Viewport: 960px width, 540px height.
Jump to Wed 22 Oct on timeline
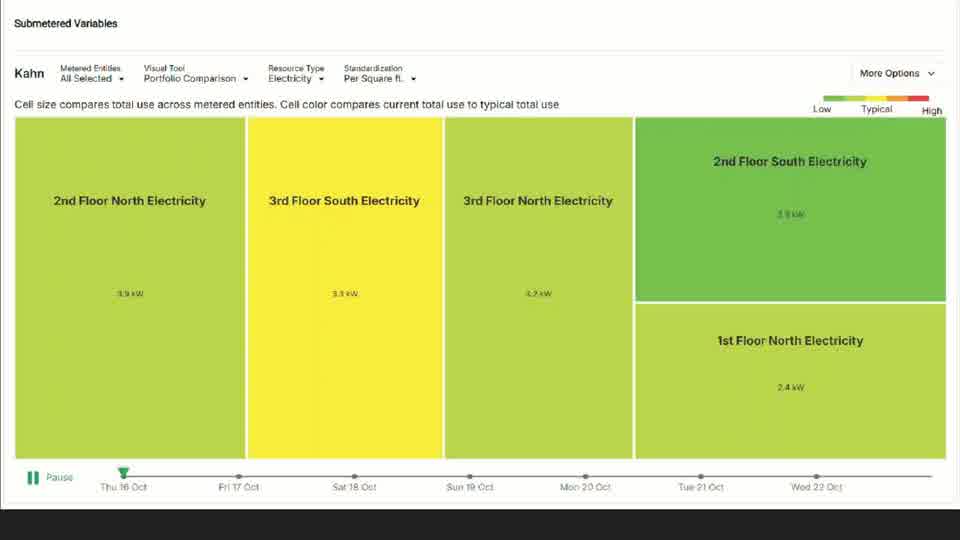[816, 476]
